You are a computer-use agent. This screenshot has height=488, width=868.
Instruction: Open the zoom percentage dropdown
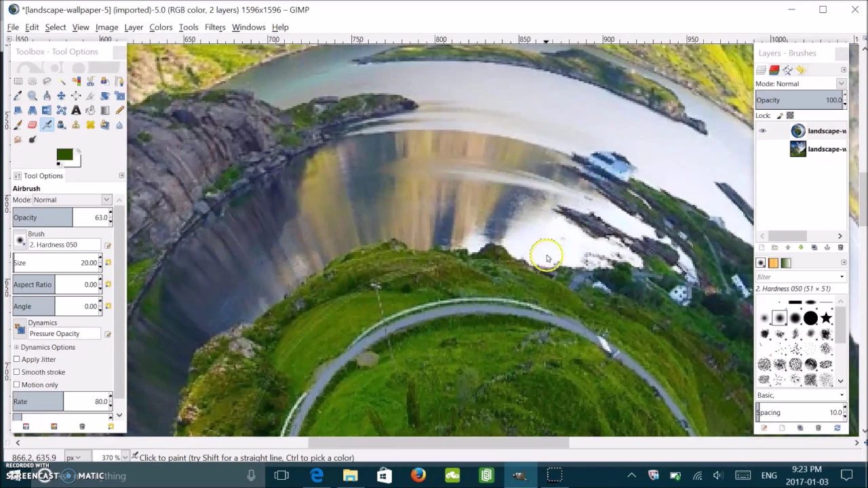pyautogui.click(x=125, y=457)
